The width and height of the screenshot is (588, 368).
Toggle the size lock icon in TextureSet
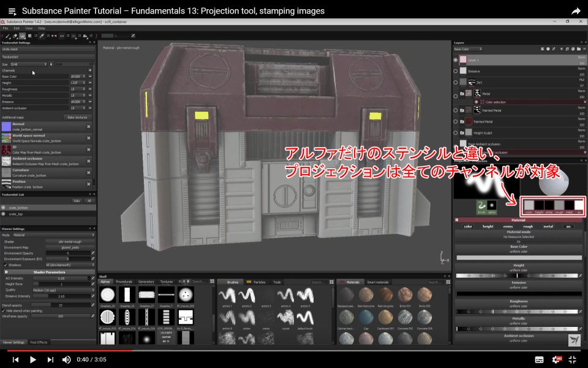[51, 64]
